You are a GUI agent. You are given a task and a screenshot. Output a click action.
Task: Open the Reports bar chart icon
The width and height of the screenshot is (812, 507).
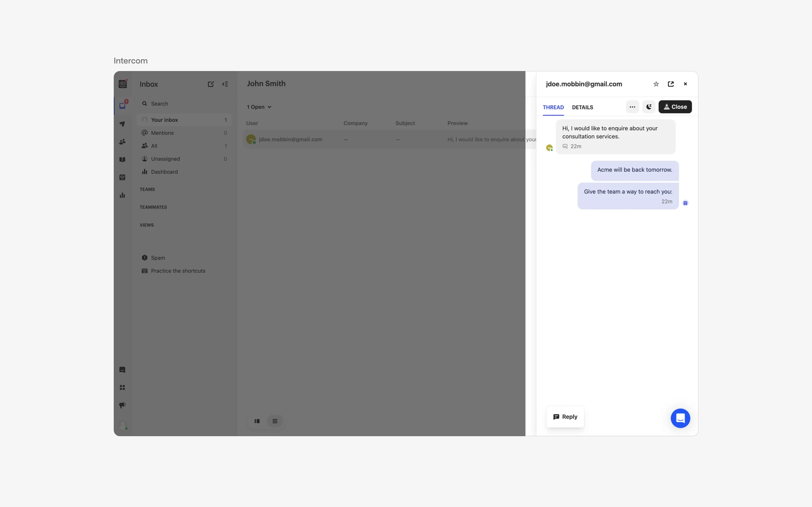click(122, 195)
